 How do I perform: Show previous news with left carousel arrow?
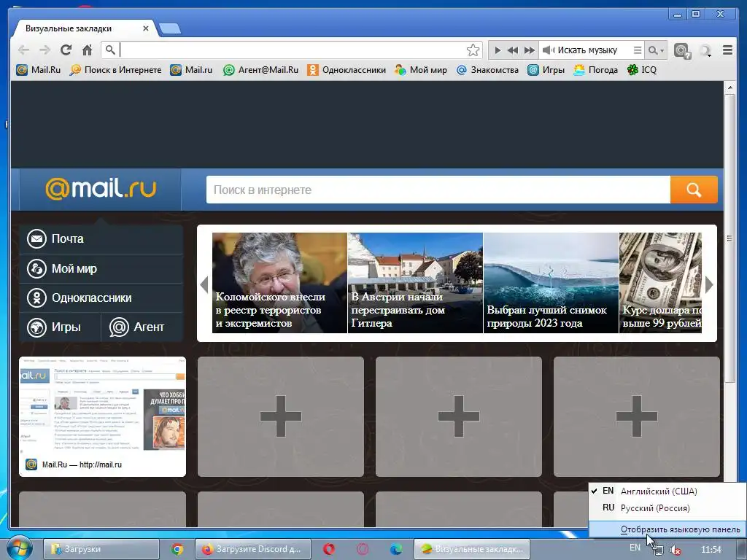(x=204, y=284)
